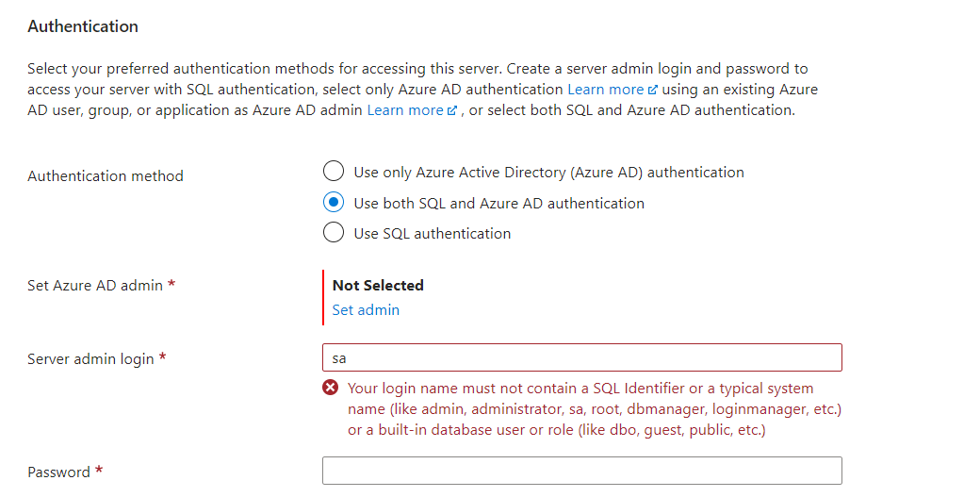
Task: Click the authentication description paragraph
Action: click(422, 90)
